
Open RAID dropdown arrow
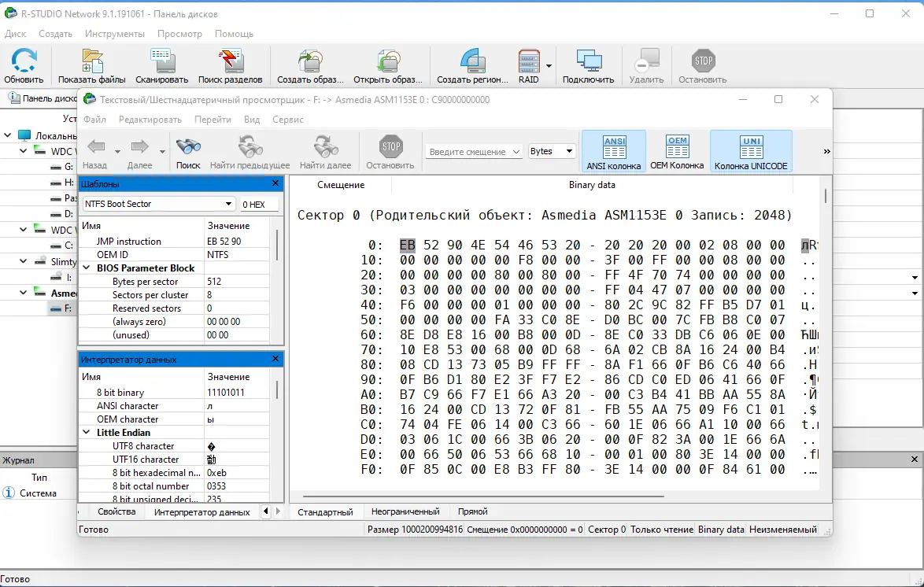549,66
